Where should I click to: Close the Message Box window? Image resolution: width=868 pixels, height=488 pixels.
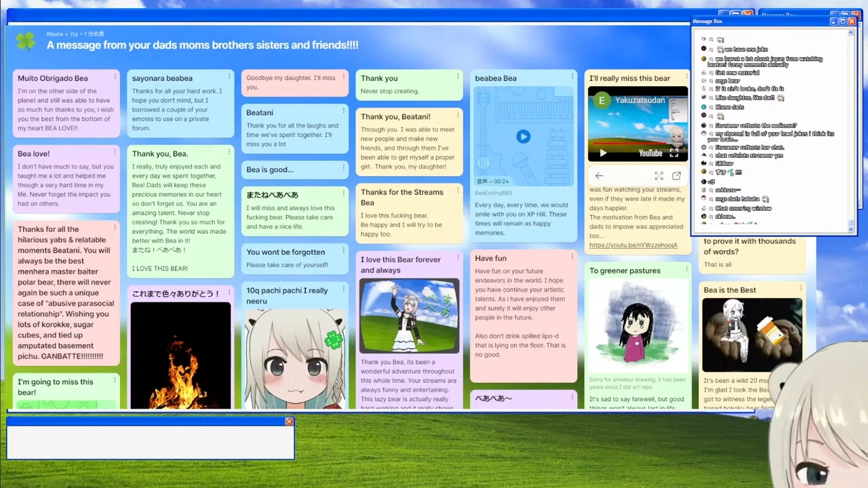pos(852,22)
